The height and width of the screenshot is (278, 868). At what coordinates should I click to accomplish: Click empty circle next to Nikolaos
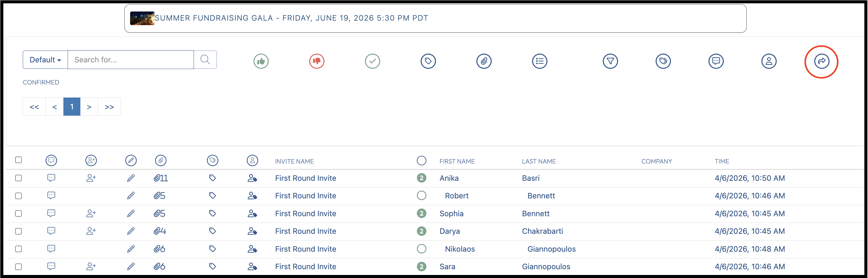pos(421,248)
